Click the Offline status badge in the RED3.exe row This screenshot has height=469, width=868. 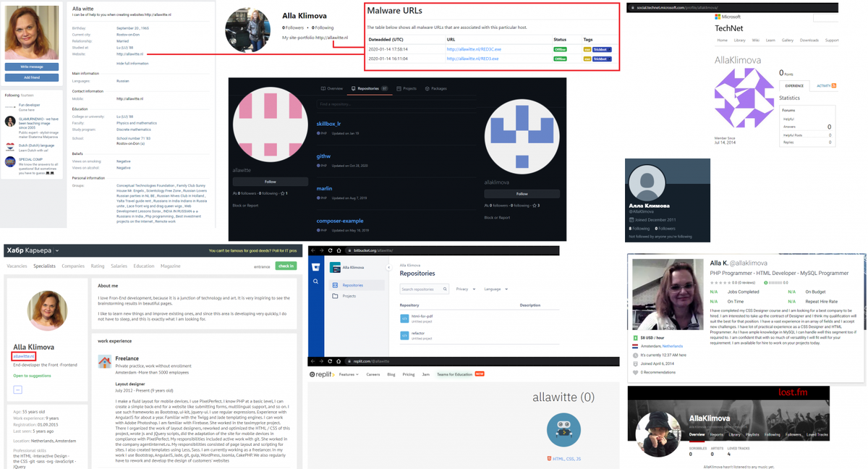[560, 59]
